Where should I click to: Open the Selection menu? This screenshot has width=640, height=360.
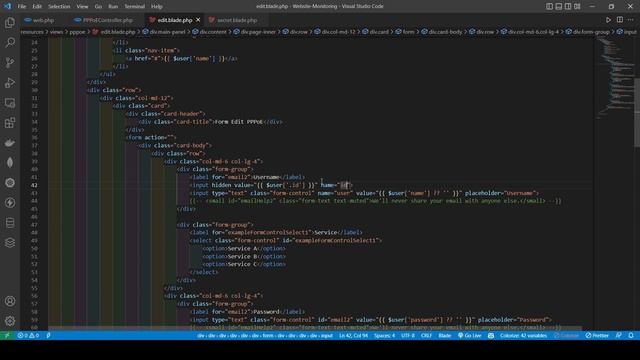[x=59, y=7]
